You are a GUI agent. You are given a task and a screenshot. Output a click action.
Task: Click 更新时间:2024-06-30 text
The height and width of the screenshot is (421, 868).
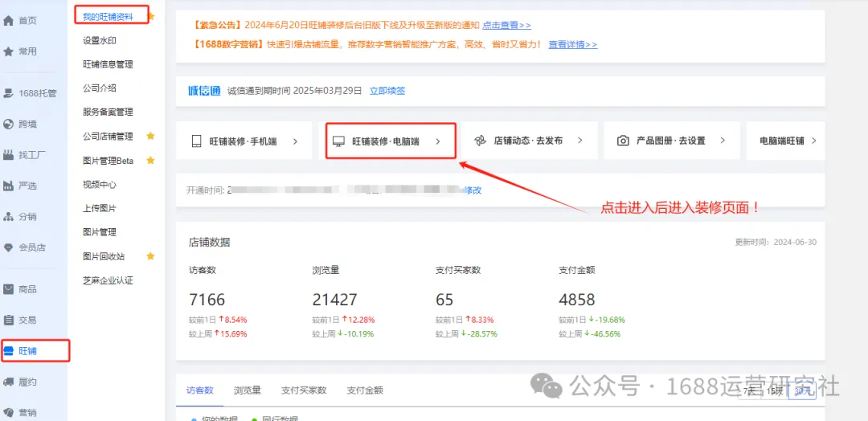tap(776, 243)
